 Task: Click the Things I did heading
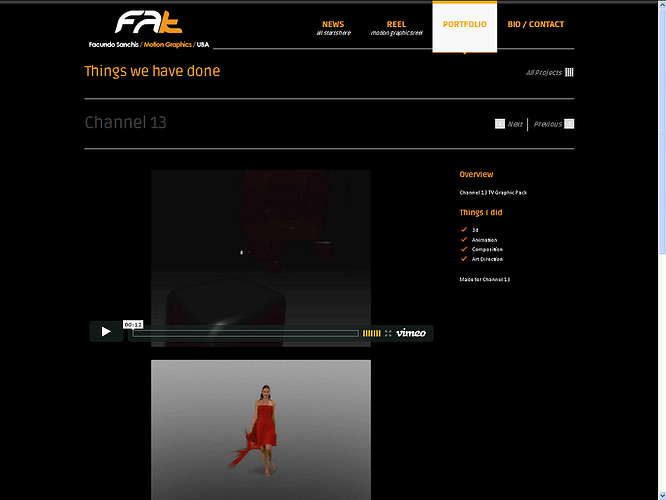pyautogui.click(x=481, y=212)
